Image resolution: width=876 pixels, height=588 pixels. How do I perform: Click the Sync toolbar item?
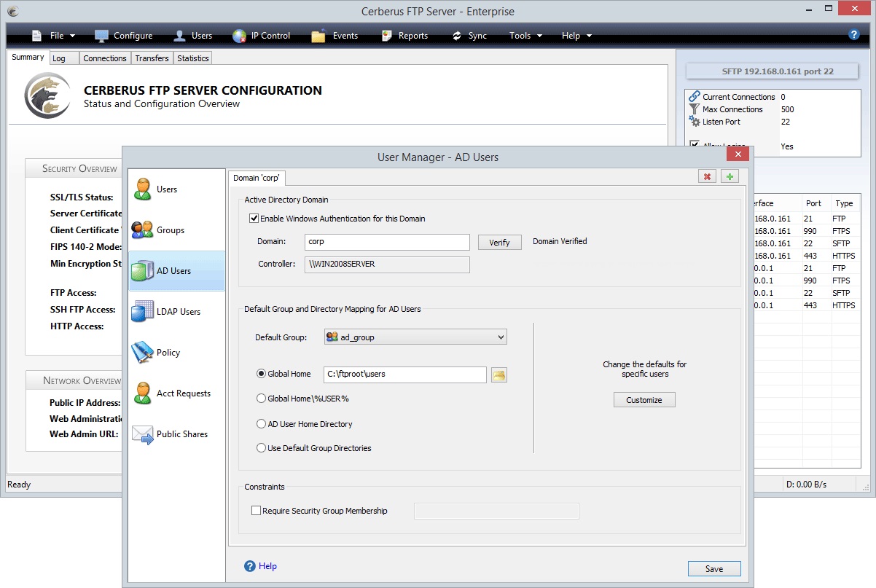click(469, 36)
